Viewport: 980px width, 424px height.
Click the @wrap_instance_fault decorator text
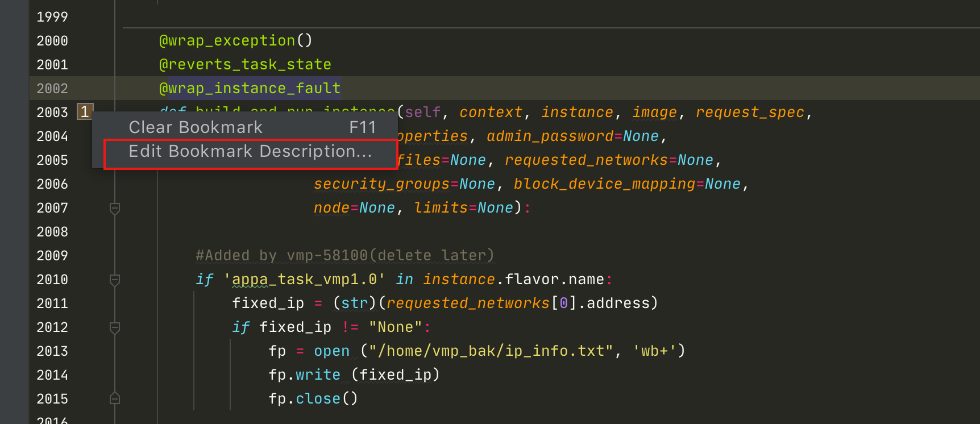(250, 89)
